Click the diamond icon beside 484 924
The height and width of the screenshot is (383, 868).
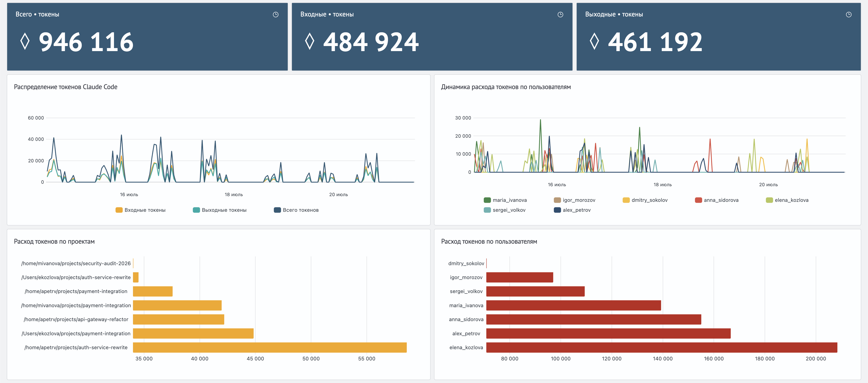coord(310,41)
